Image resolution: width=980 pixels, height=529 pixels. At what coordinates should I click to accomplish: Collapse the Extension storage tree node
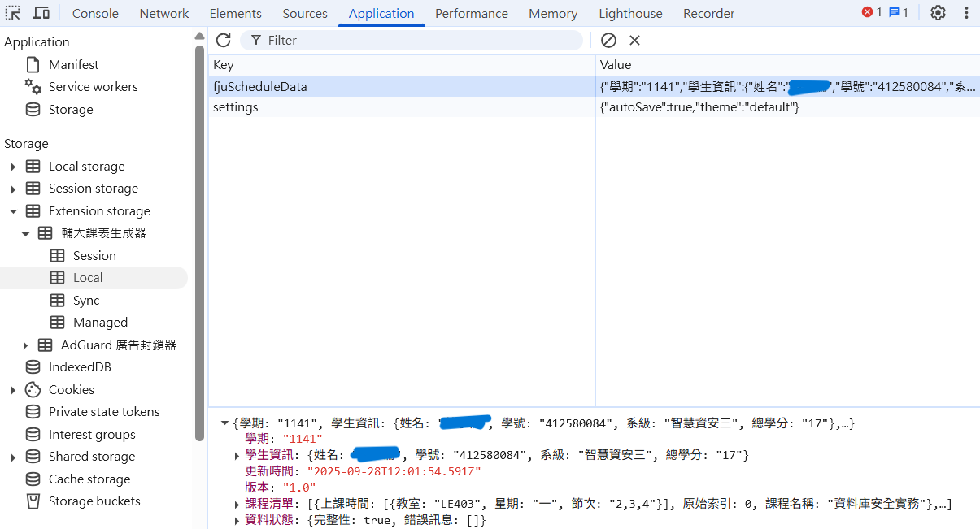(13, 211)
